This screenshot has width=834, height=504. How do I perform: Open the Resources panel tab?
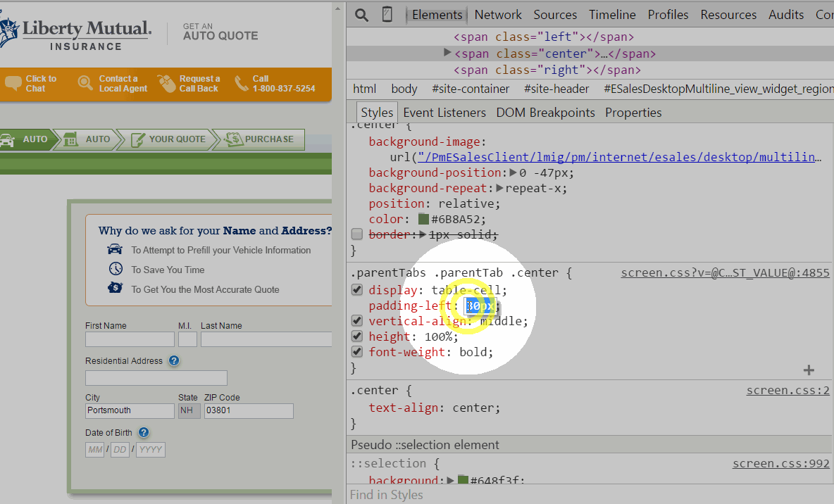728,15
